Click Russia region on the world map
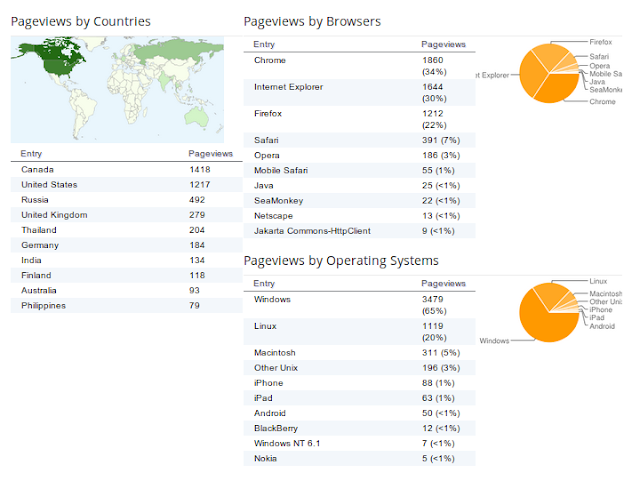640x481 pixels. click(x=180, y=51)
